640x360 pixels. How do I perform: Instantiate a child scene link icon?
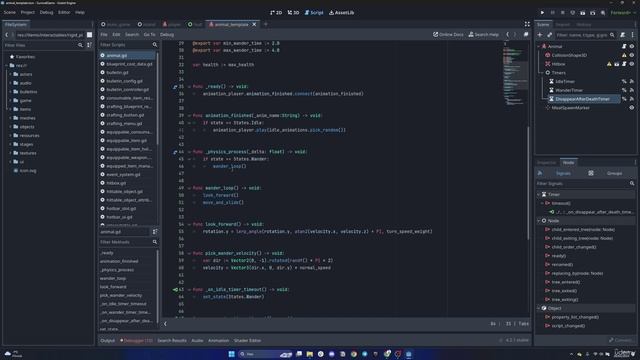point(549,35)
